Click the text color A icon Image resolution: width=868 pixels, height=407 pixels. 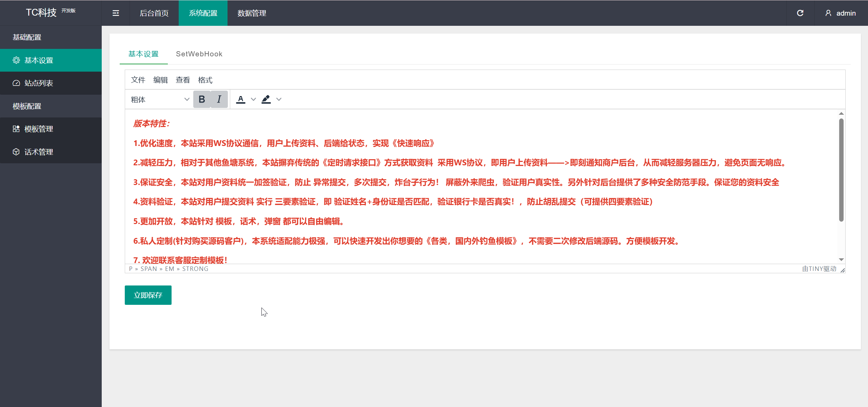click(x=241, y=99)
